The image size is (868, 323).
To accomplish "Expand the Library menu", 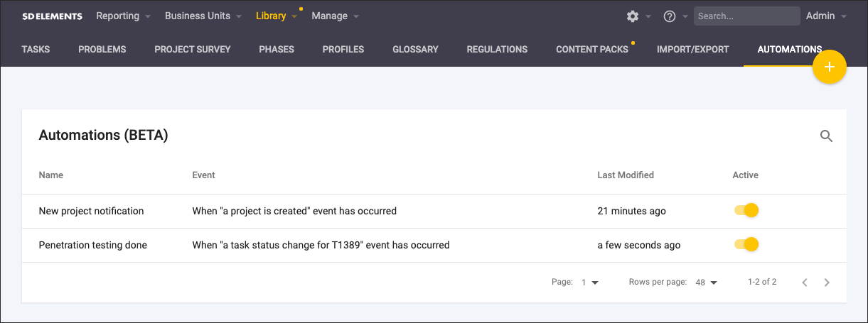I will (x=277, y=16).
